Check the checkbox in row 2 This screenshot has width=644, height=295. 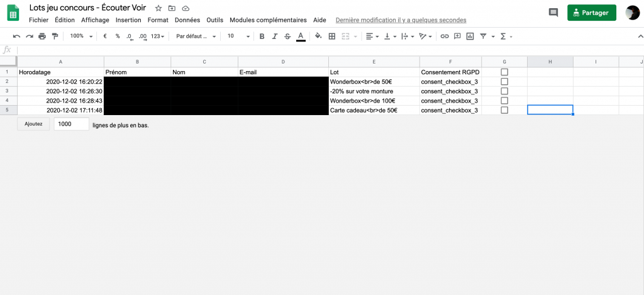(x=504, y=82)
